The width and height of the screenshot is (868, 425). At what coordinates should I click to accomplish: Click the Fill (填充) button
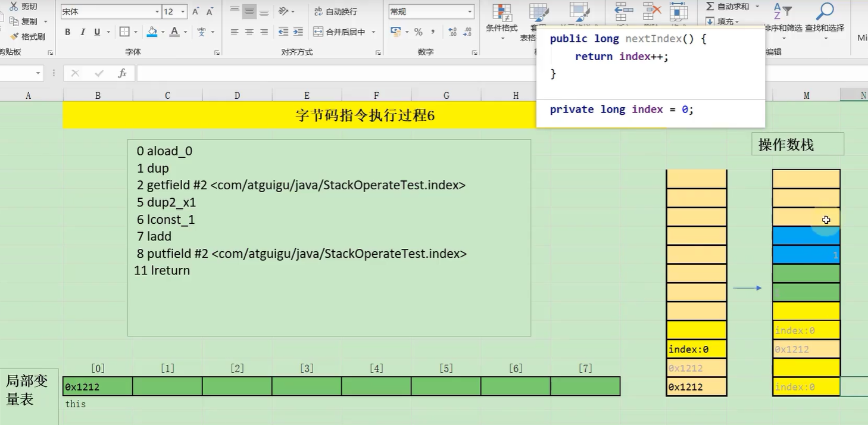(x=722, y=21)
